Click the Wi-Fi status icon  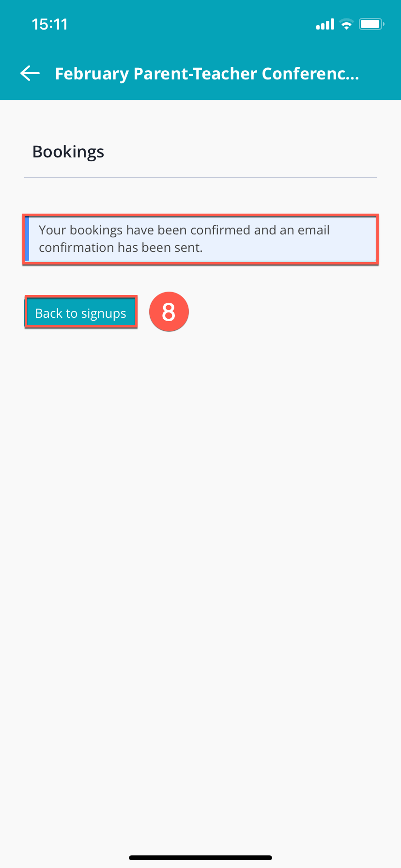[346, 24]
